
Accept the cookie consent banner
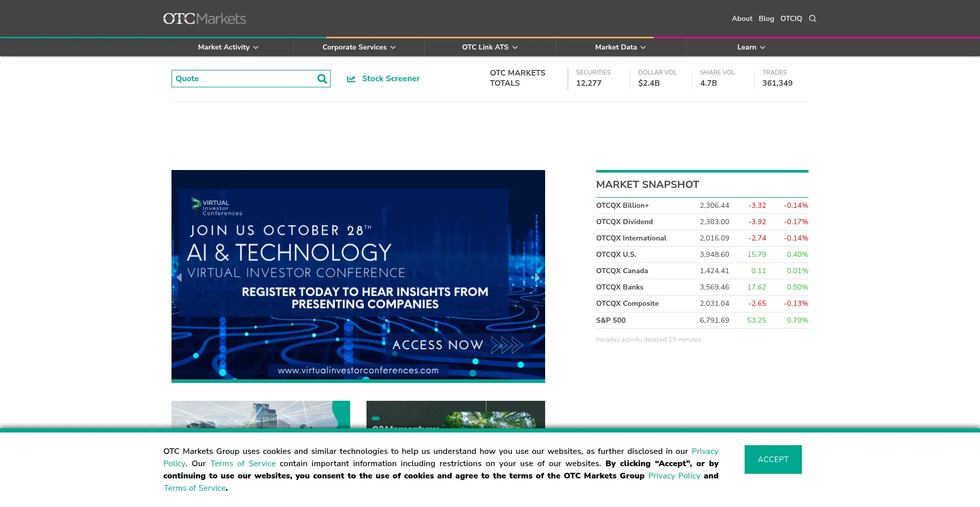coord(773,460)
